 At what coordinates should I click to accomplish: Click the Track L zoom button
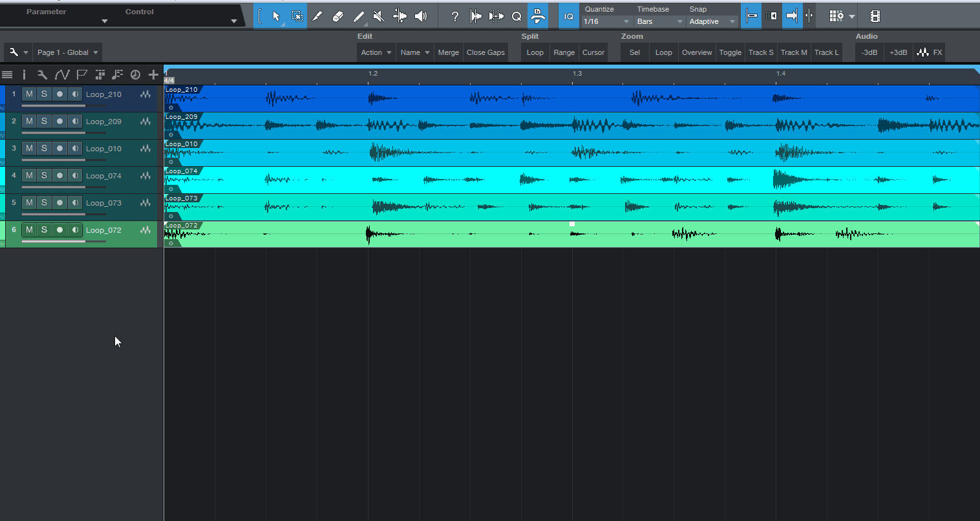(826, 52)
